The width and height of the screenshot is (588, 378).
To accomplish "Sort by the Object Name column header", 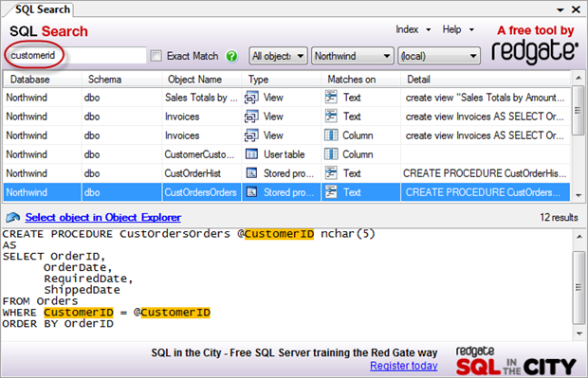I will pyautogui.click(x=202, y=80).
